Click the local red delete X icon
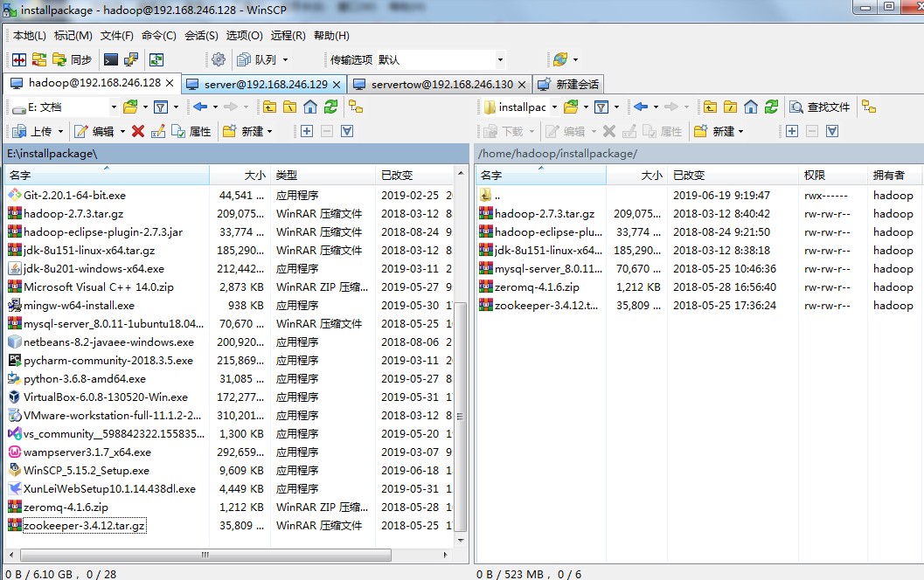Viewport: 924px width, 580px height. tap(138, 131)
